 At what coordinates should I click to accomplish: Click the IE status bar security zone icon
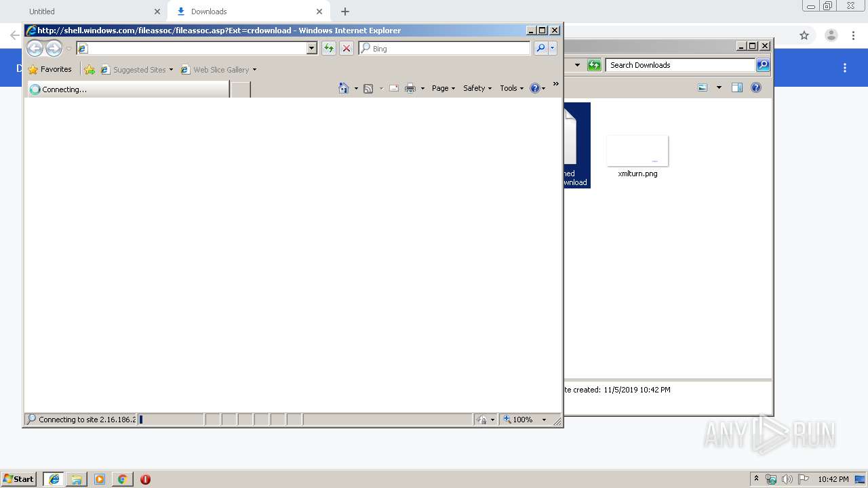pos(481,420)
